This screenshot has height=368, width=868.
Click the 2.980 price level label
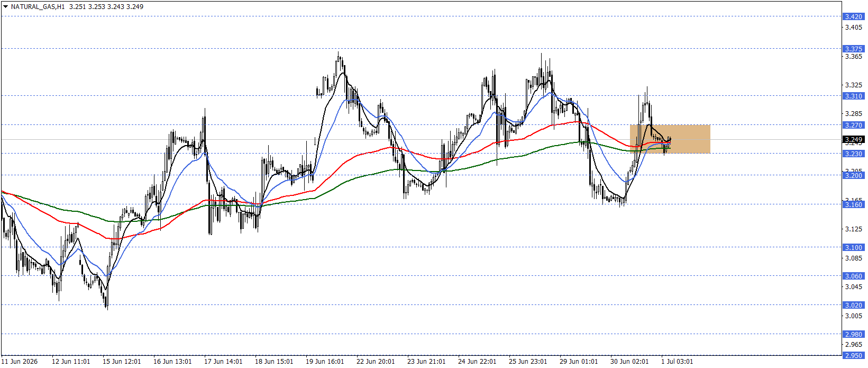pos(853,335)
